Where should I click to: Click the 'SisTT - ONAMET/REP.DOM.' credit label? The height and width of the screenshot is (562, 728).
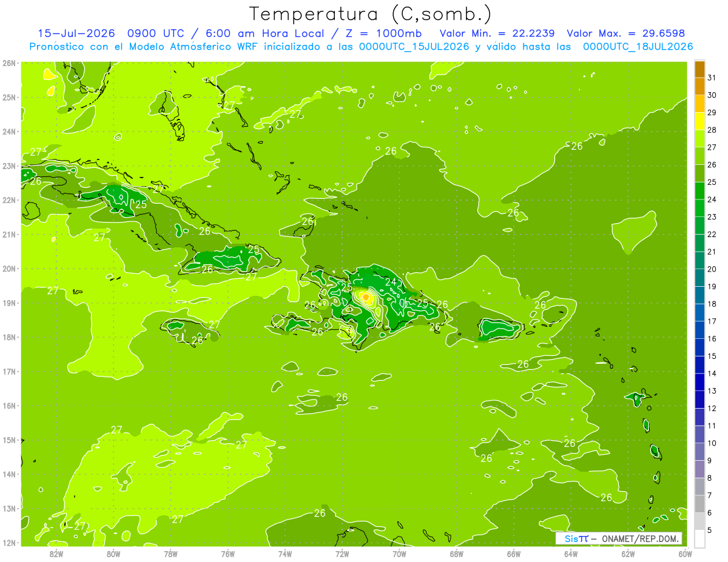(619, 538)
